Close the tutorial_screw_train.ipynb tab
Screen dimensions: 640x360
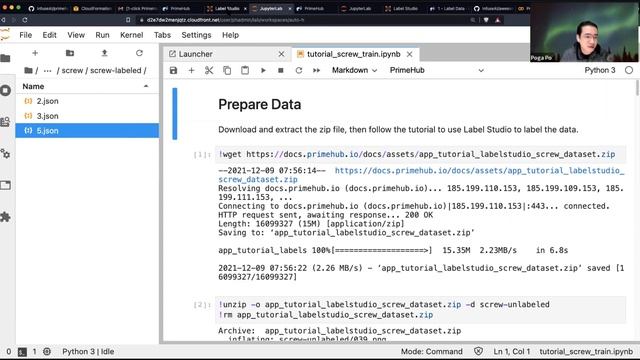pyautogui.click(x=409, y=54)
